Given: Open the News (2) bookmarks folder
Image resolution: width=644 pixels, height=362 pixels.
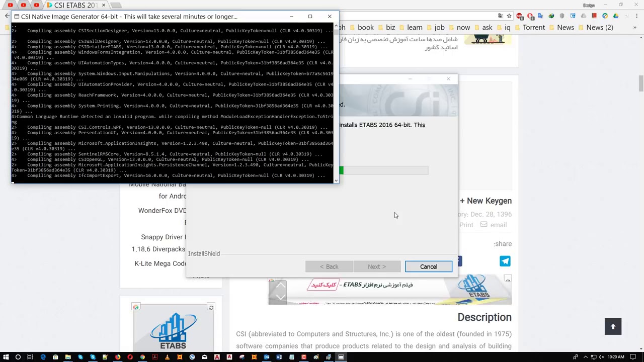Looking at the screenshot, I should coord(595,27).
